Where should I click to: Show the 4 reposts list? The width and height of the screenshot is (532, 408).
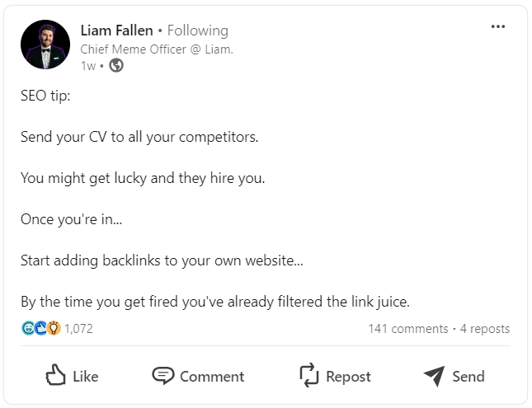tap(485, 328)
